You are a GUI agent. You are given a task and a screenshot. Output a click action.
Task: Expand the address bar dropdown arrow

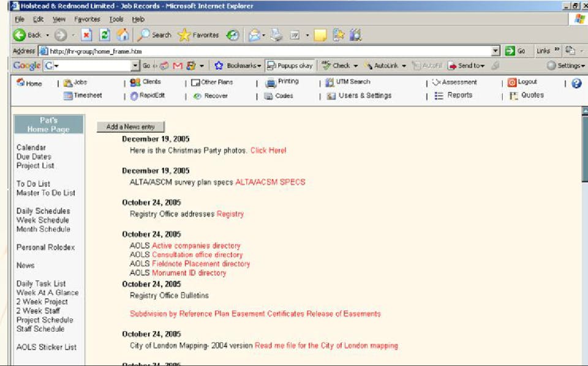[496, 51]
